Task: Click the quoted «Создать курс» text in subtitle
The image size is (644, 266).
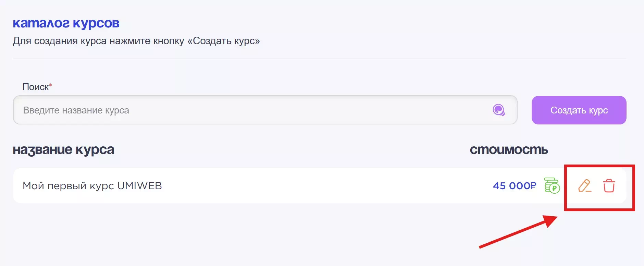Action: click(223, 41)
